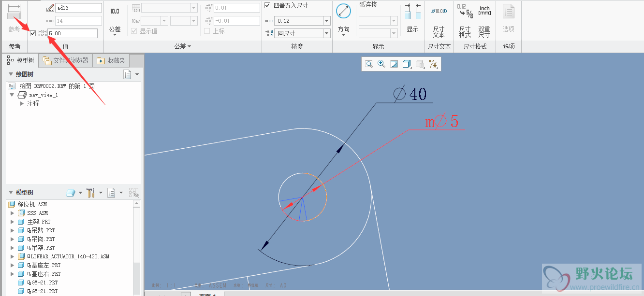Select the Ø40 diameter dimension
The image size is (644, 296).
point(410,94)
